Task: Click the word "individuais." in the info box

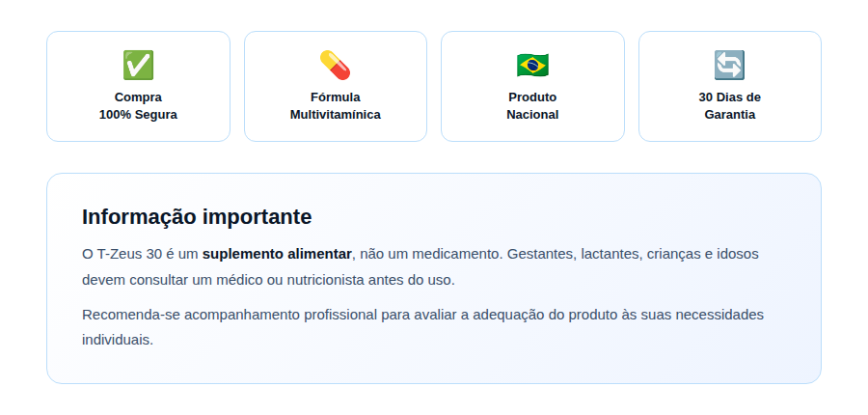Action: tap(118, 340)
